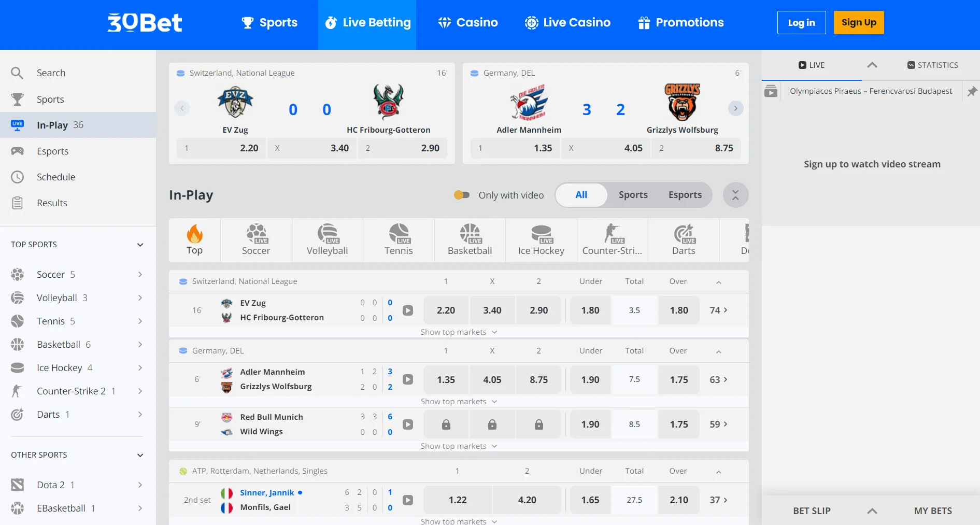Show previous featured match with left arrow

182,108
